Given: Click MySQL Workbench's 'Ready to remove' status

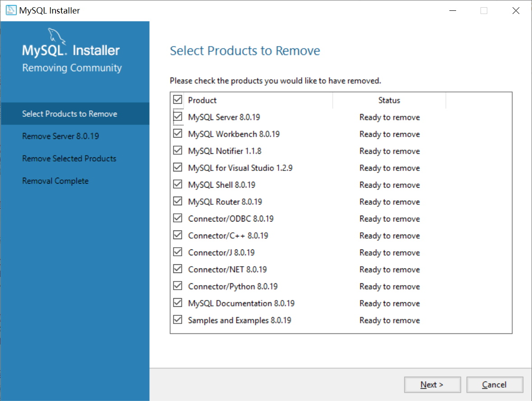Looking at the screenshot, I should tap(389, 134).
